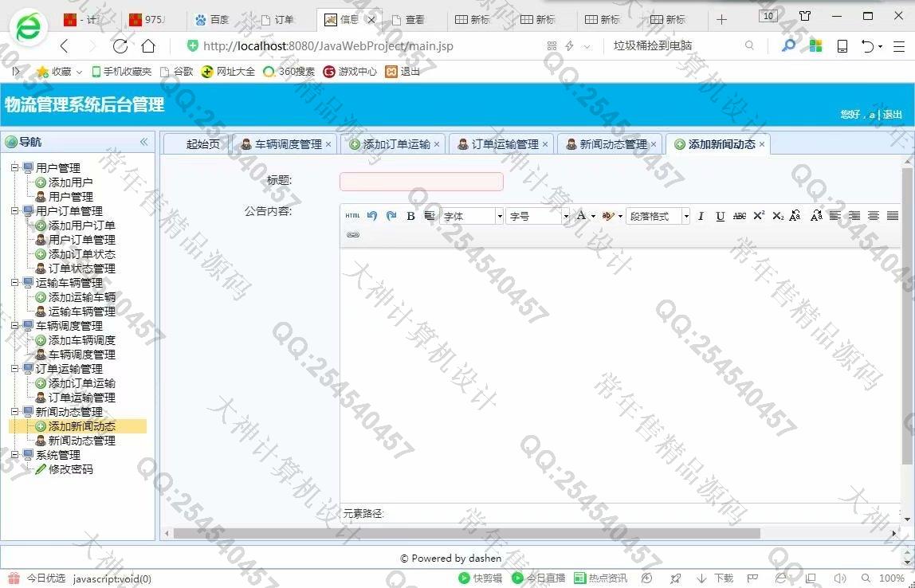Click 退出 logout link in header
Screen dimensions: 915x588
892,115
